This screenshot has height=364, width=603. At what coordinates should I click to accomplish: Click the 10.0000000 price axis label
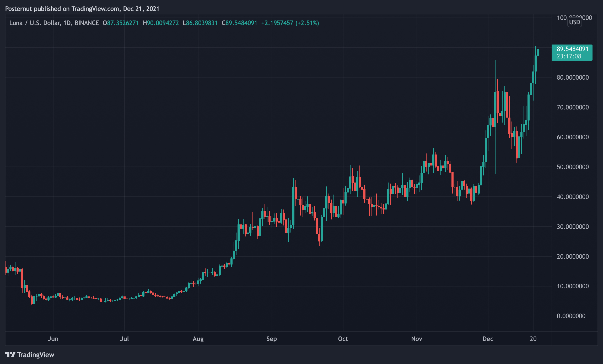tap(573, 286)
